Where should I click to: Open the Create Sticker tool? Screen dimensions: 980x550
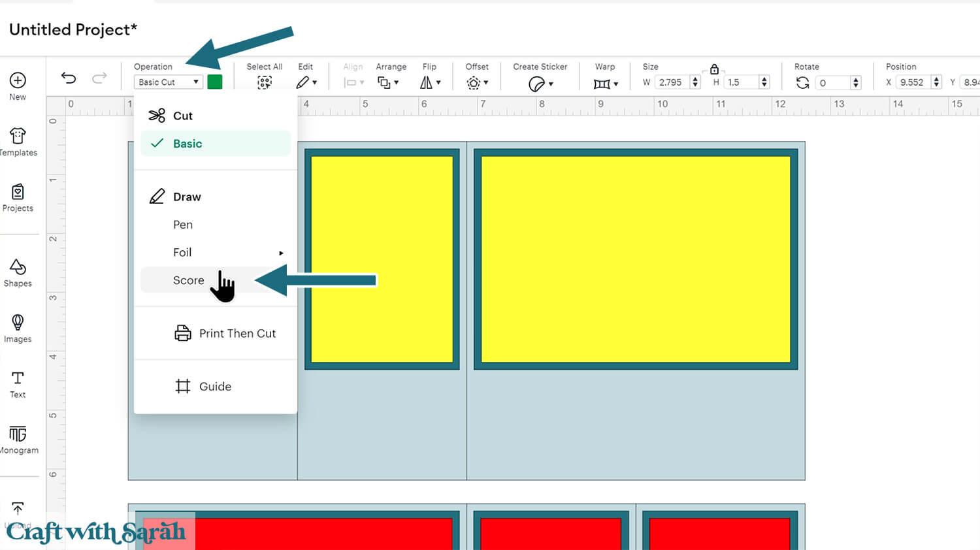pos(540,84)
